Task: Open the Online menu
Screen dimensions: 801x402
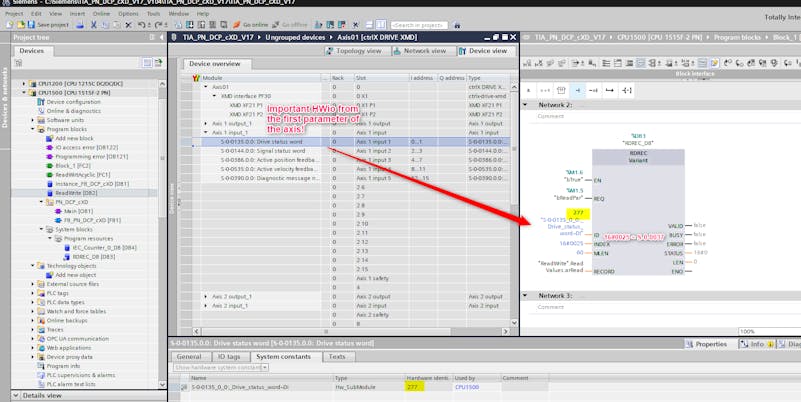Action: pos(101,14)
